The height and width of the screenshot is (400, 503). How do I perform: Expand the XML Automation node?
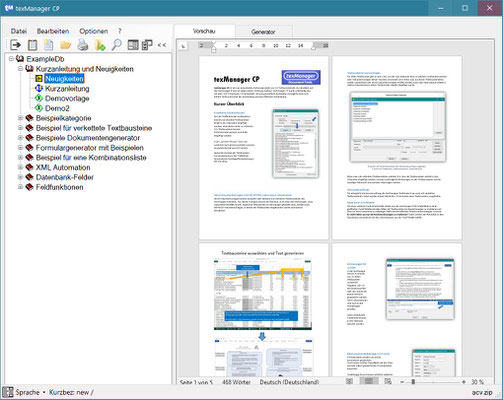[x=20, y=167]
